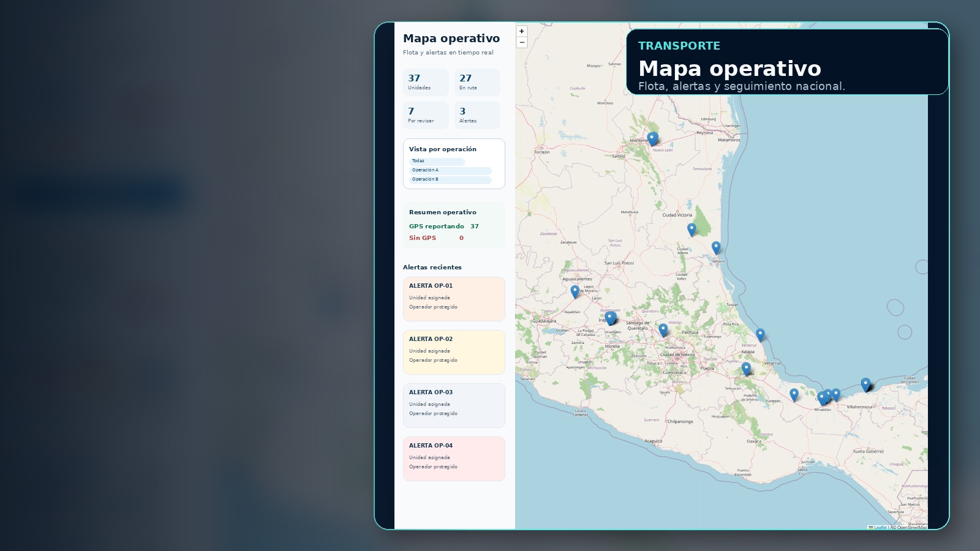Click the 3 Alertas stat card
Screen dimensions: 980x551
click(x=477, y=115)
